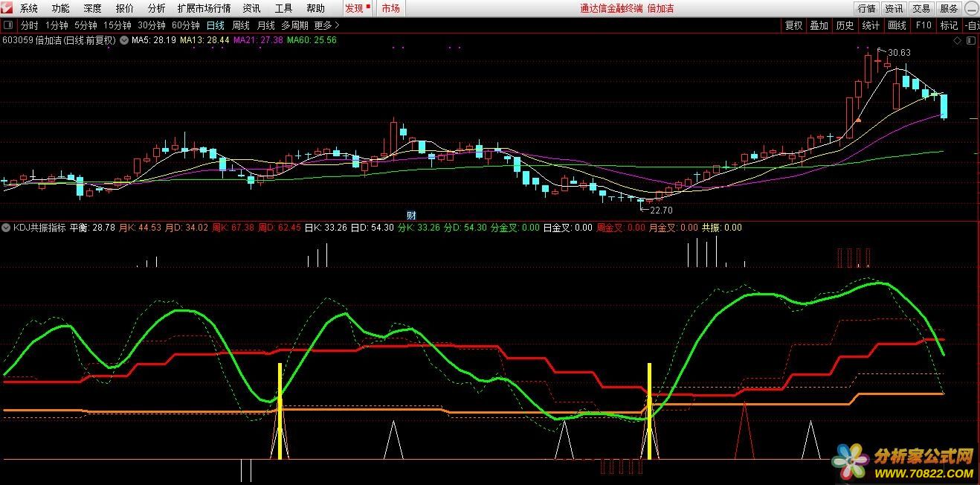
Task: Open the 分析 menu
Action: [156, 8]
